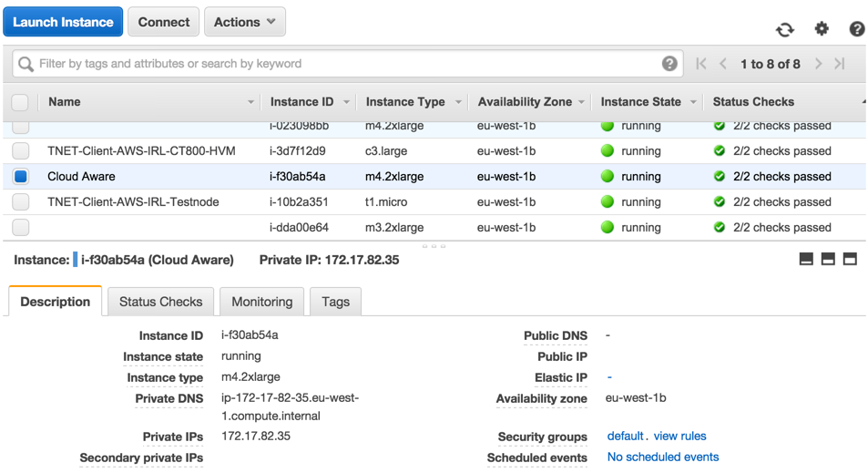Image resolution: width=868 pixels, height=473 pixels.
Task: Toggle the select-all header checkbox
Action: [21, 102]
